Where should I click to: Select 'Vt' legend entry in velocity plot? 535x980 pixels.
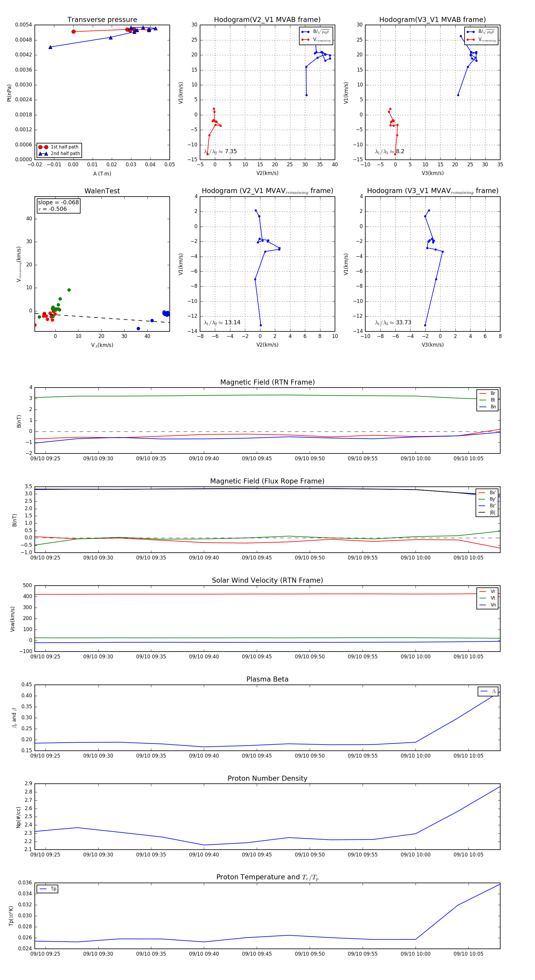487,598
